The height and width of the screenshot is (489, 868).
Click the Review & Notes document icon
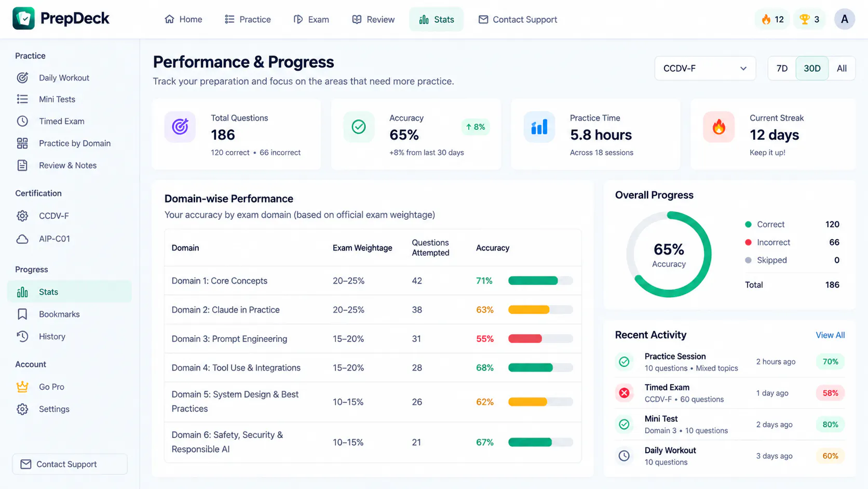coord(22,165)
